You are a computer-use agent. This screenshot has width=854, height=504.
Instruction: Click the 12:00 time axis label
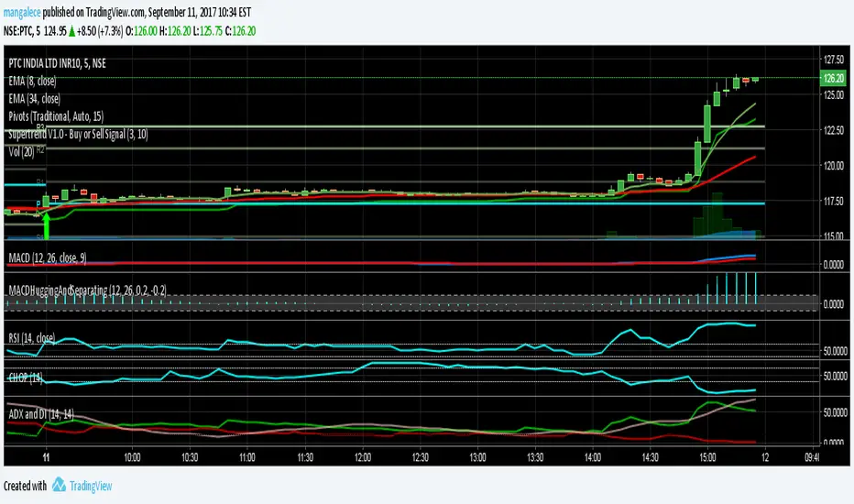363,457
